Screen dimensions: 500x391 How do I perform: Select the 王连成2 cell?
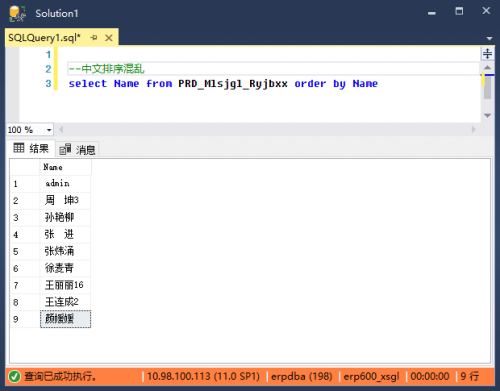point(65,302)
